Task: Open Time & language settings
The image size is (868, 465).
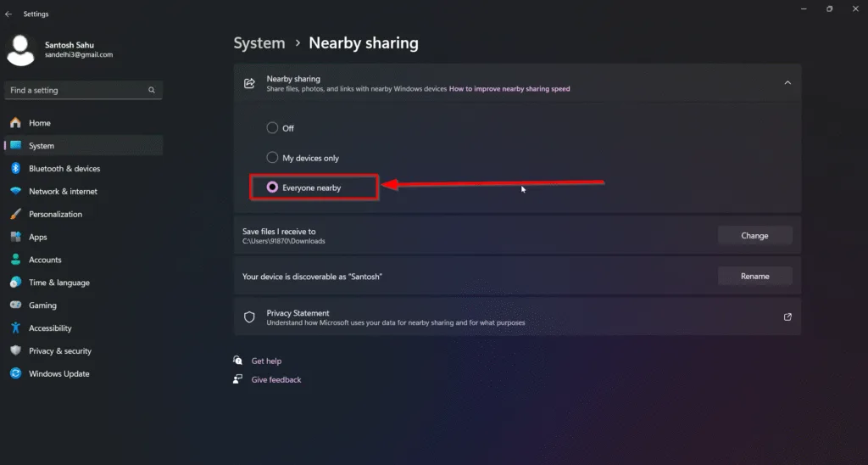Action: pyautogui.click(x=83, y=282)
